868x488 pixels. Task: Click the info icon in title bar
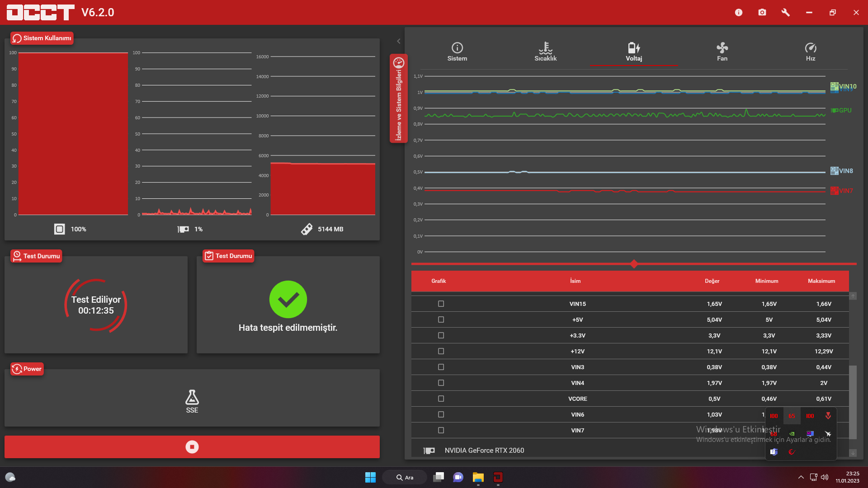[x=739, y=12]
